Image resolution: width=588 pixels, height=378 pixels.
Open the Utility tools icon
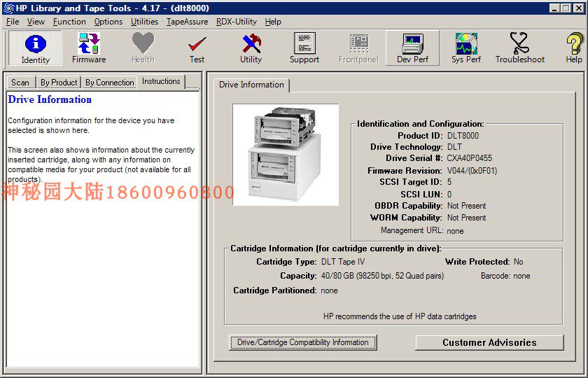click(x=251, y=48)
